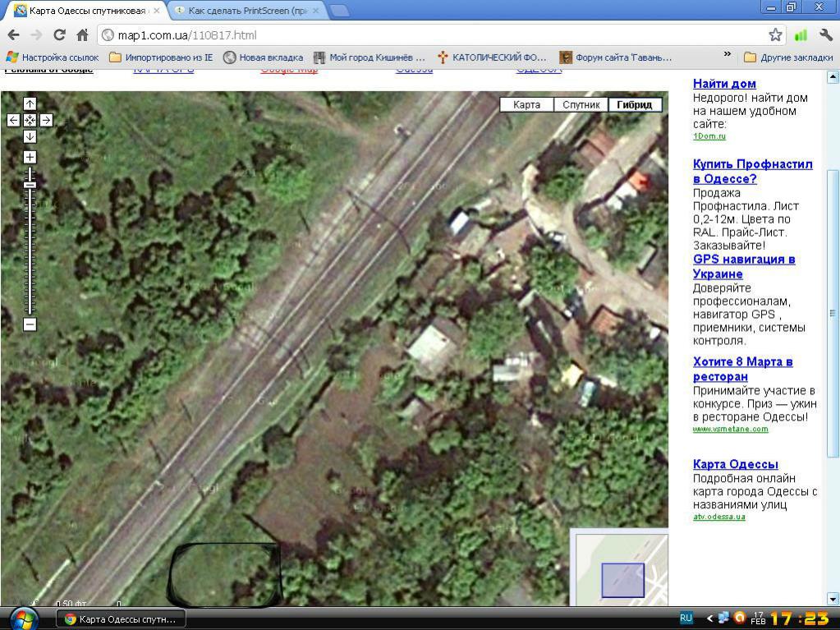Open КАТОЛИЧЕСКИЙ ФО... bookmark

[492, 57]
